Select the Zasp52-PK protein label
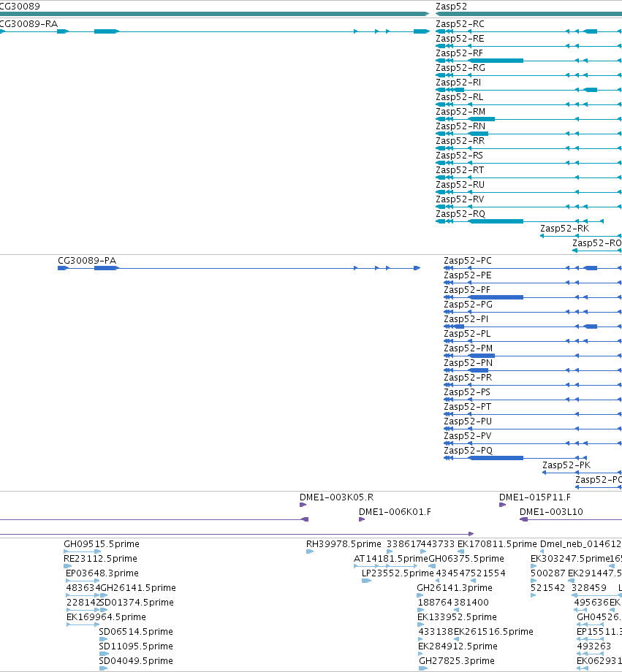The image size is (622, 672). [566, 465]
